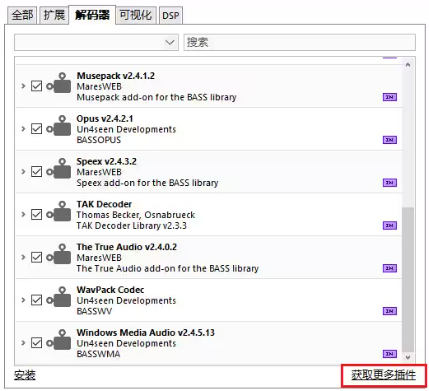Click Thomas Becker, Osnabrueck author text
The width and height of the screenshot is (429, 391).
tap(136, 215)
